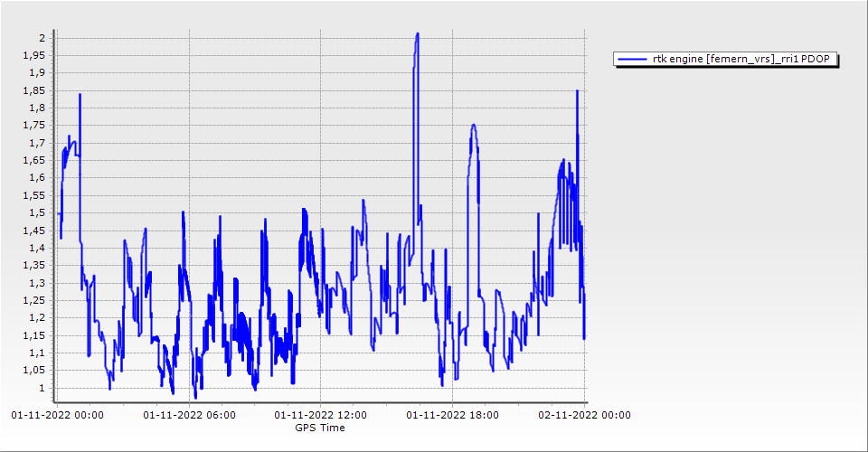The width and height of the screenshot is (868, 452).
Task: Select the 02-11-2022 00:00 time axis label
Action: 584,415
